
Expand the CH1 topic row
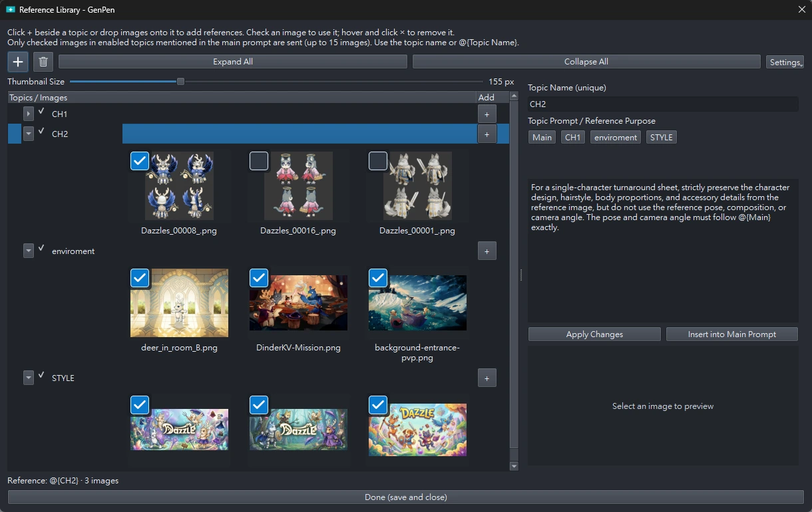29,114
